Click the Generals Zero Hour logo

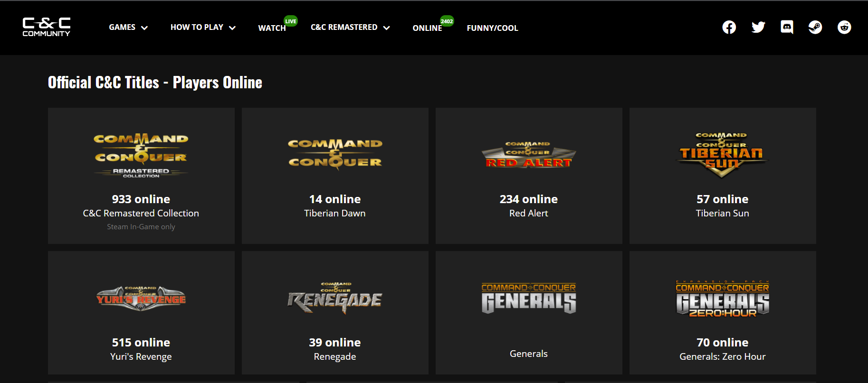(x=723, y=299)
